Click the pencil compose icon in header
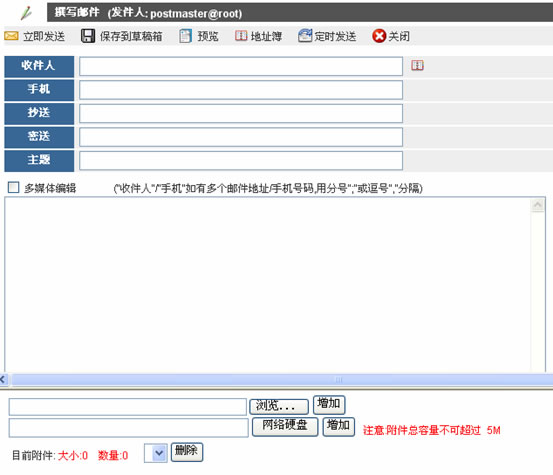The width and height of the screenshot is (553, 475). [x=26, y=13]
